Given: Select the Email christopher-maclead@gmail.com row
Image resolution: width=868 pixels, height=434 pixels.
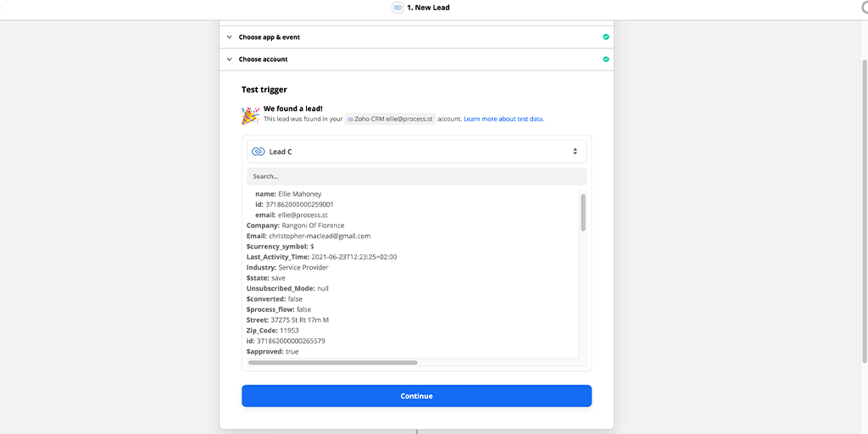Looking at the screenshot, I should click(x=309, y=236).
